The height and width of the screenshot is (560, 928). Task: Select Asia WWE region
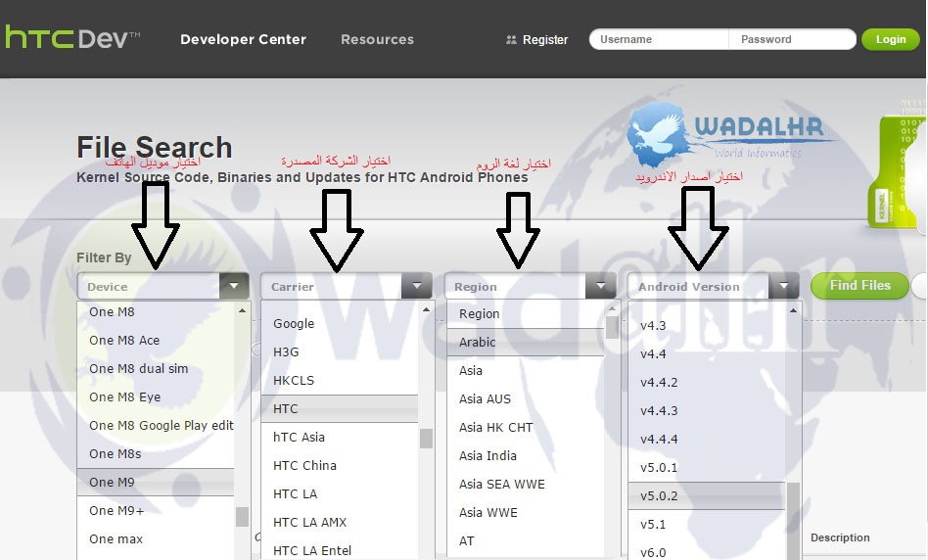pos(526,513)
